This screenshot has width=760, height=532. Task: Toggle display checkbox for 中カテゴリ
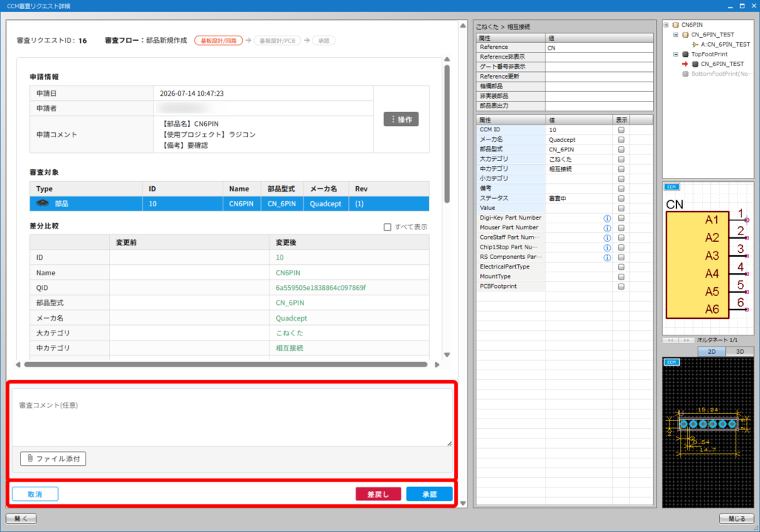(x=621, y=169)
